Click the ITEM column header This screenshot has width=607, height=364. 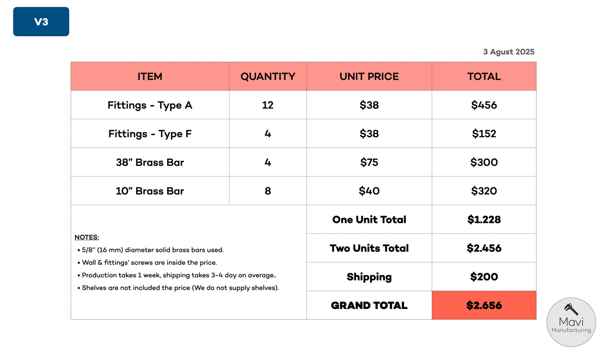[x=150, y=76]
